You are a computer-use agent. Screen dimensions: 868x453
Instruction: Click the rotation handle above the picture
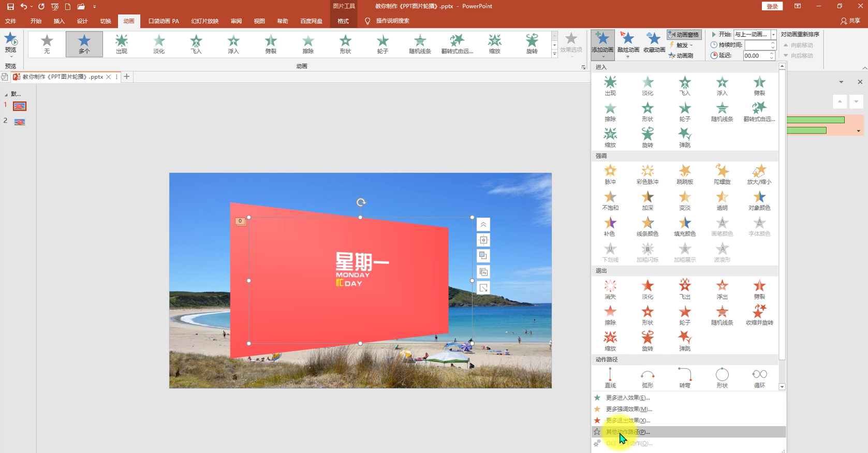tap(361, 202)
